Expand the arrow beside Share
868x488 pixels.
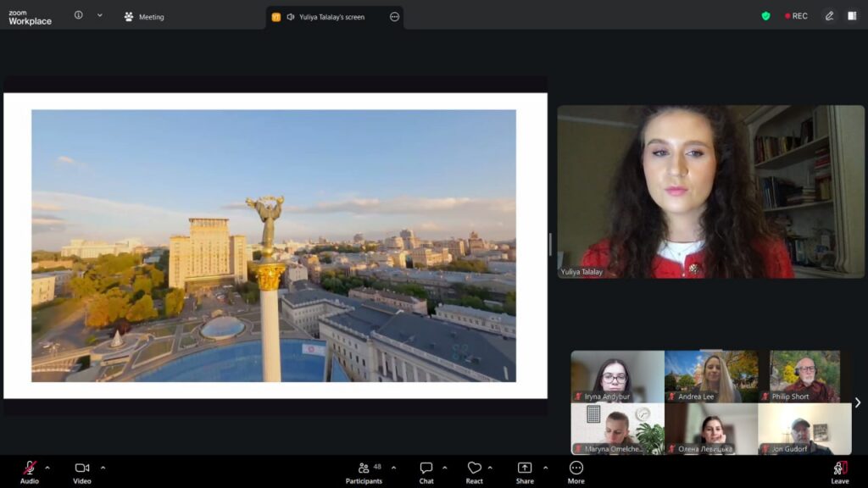(x=545, y=468)
